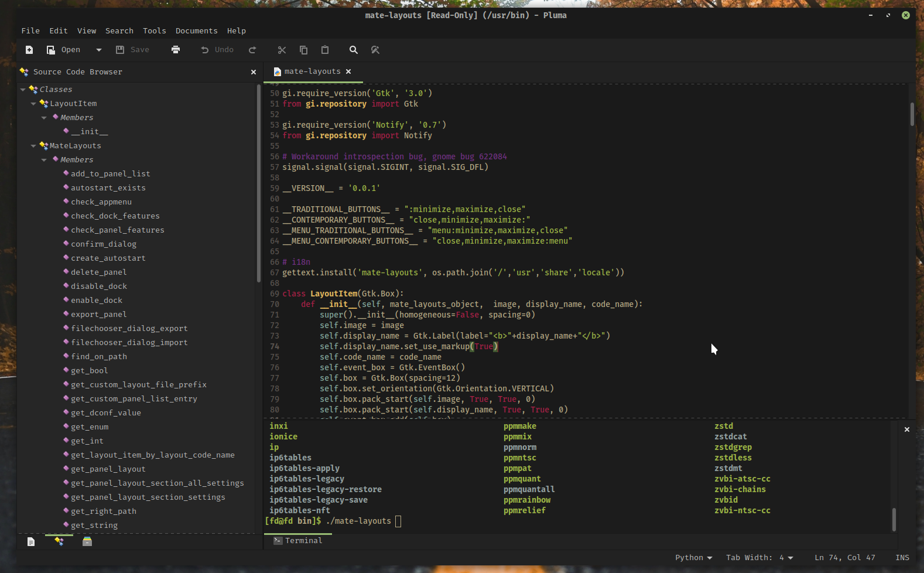Click the Find and Replace icon

tap(375, 50)
